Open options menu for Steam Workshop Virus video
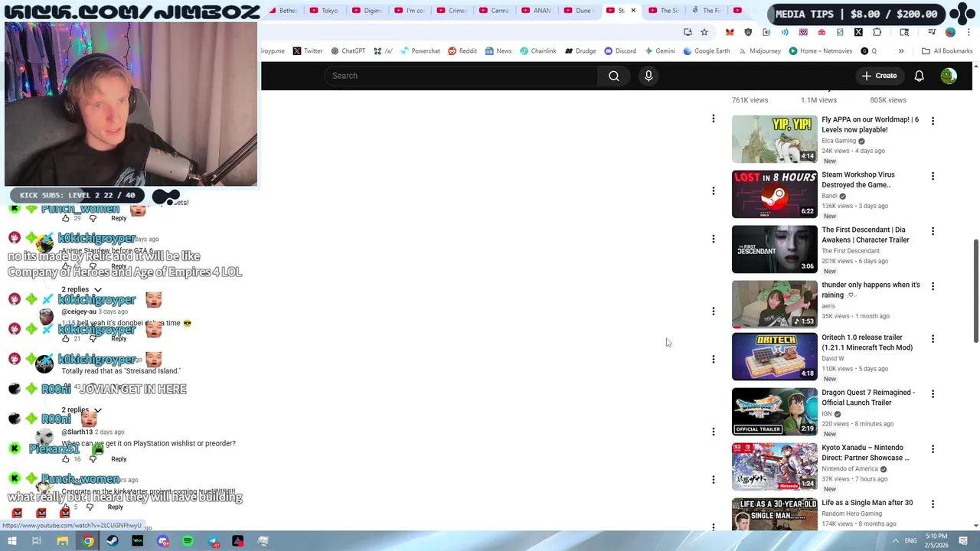 tap(933, 176)
